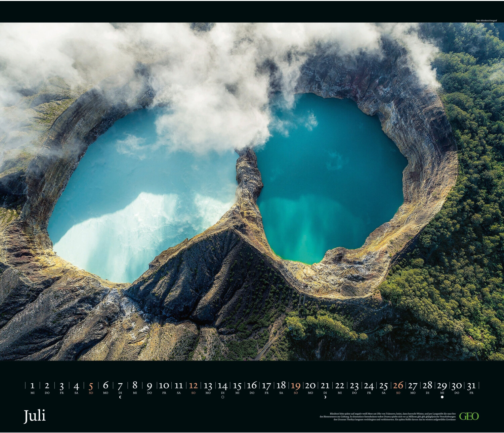The width and height of the screenshot is (504, 433).
Task: Click the hollow circle moon icon under day 14
Action: click(222, 397)
